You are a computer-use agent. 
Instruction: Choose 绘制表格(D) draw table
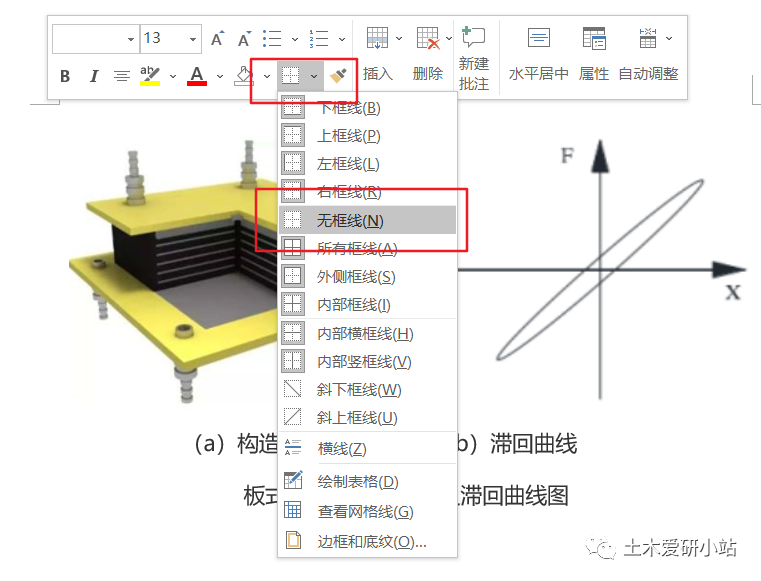pyautogui.click(x=368, y=481)
